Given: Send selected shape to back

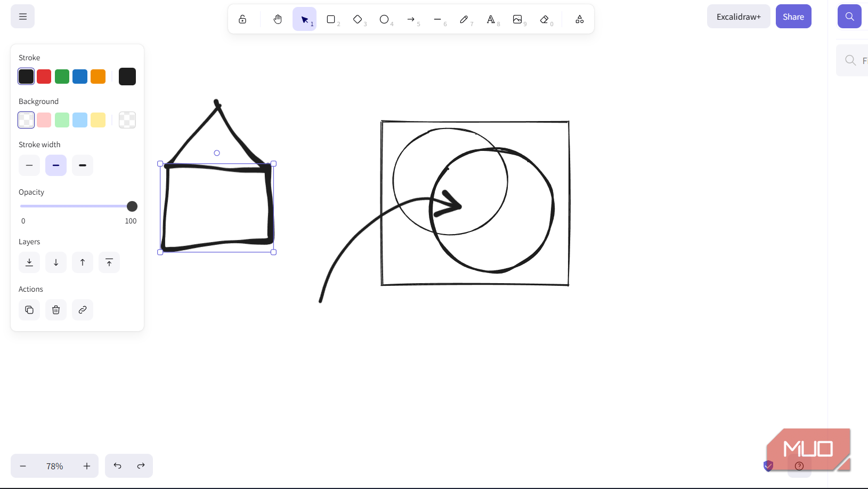Looking at the screenshot, I should 29,262.
